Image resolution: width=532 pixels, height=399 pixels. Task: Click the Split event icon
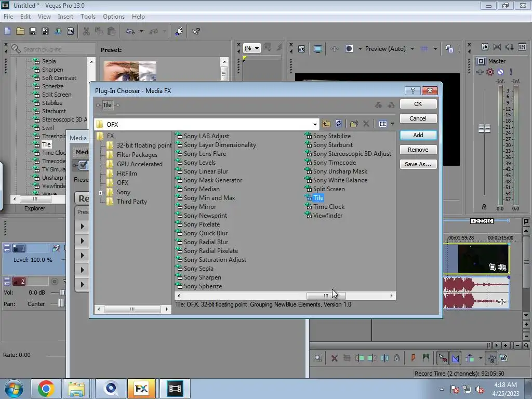click(384, 358)
